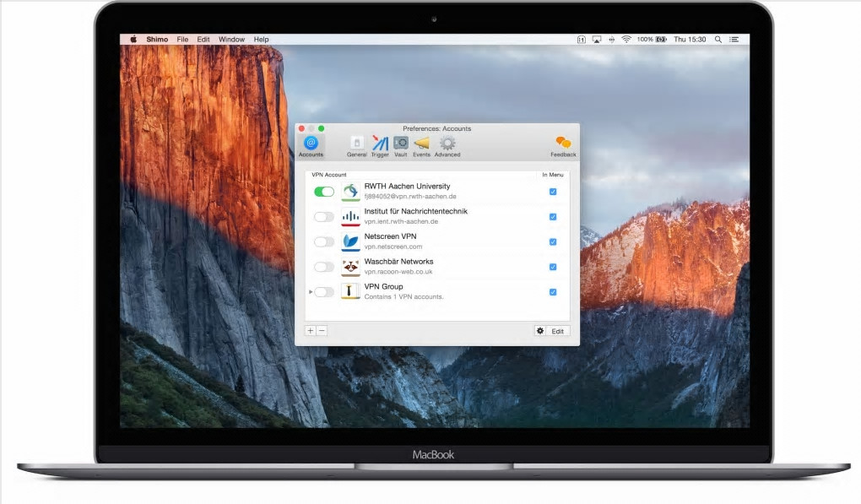
Task: Open the Notification Center list icon
Action: (x=734, y=40)
